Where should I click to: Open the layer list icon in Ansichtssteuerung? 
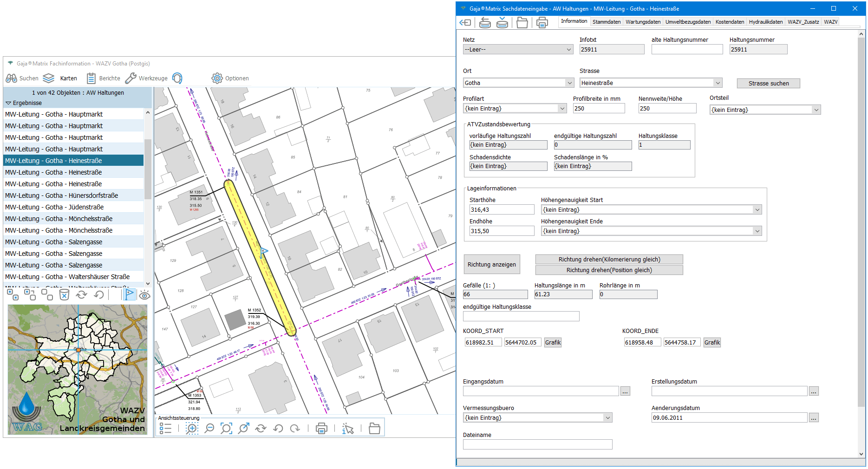165,429
